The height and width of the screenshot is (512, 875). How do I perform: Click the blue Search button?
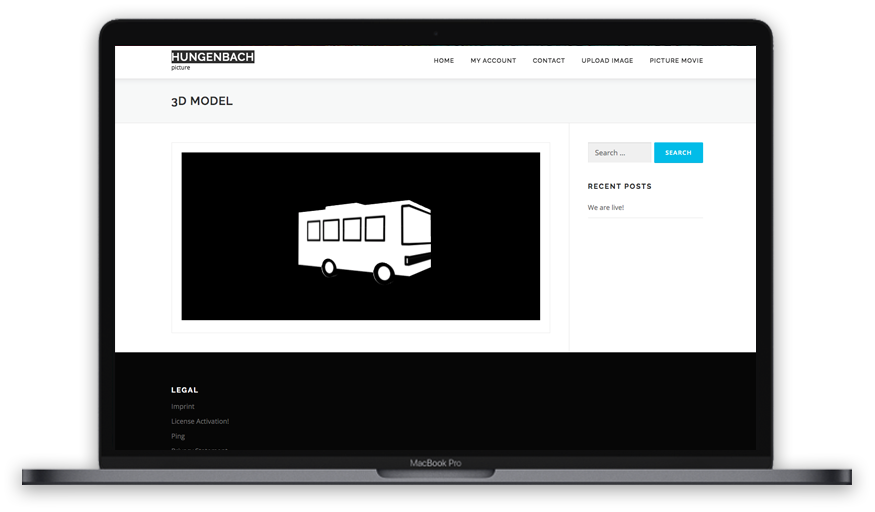coord(678,152)
